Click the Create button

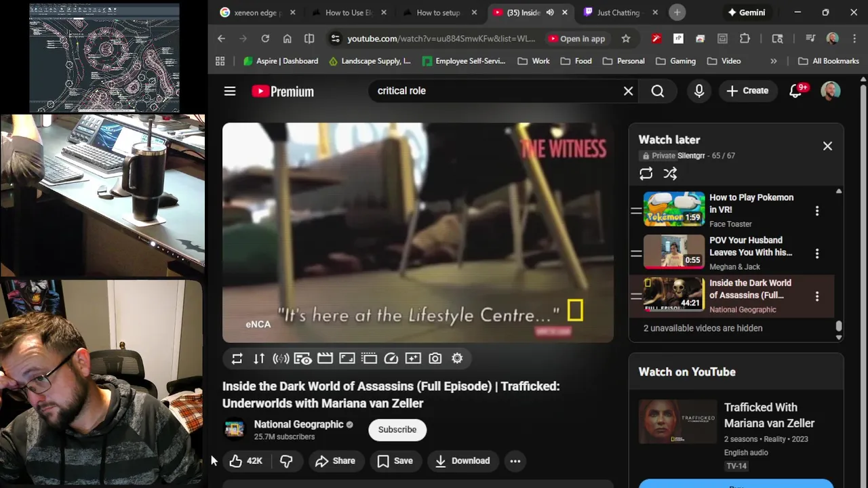747,91
